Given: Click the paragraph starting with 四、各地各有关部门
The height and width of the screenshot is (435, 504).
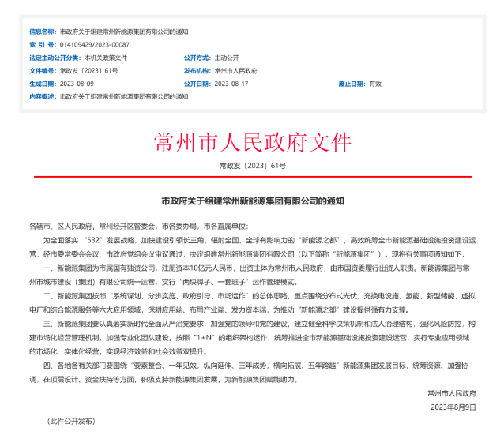Looking at the screenshot, I should (252, 373).
